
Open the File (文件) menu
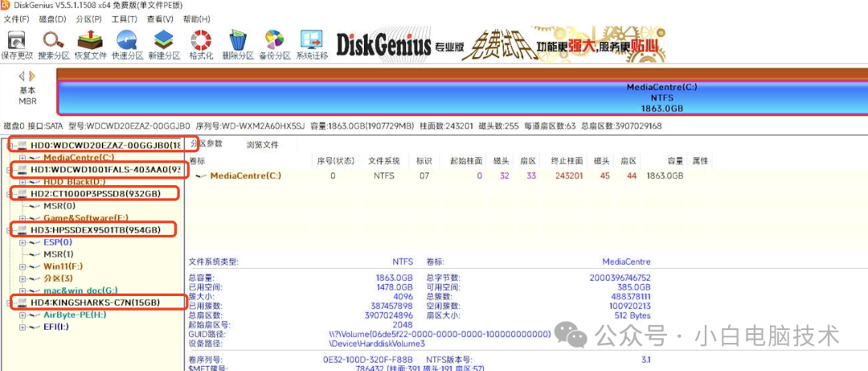coord(16,19)
